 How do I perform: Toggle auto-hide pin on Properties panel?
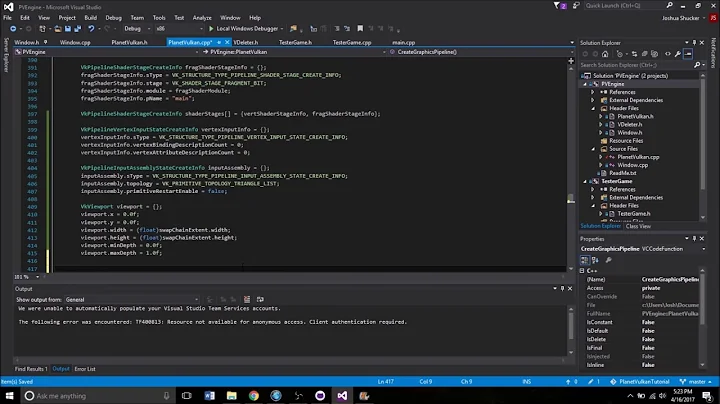coord(694,239)
